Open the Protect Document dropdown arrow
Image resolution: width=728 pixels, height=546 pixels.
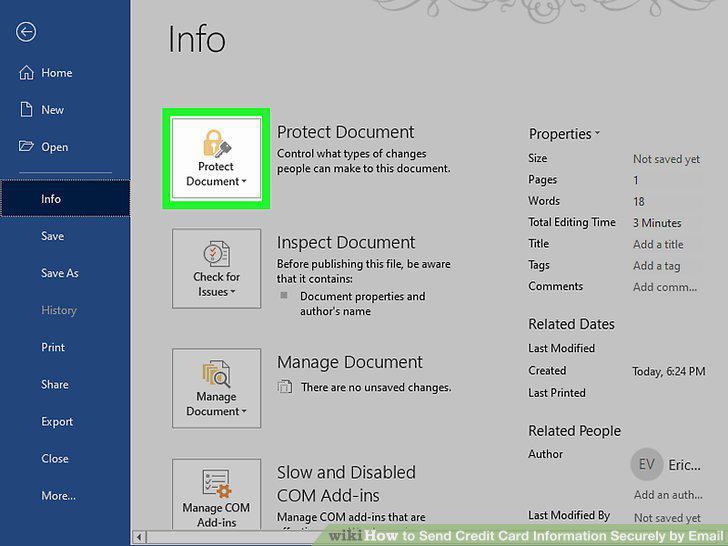point(244,182)
